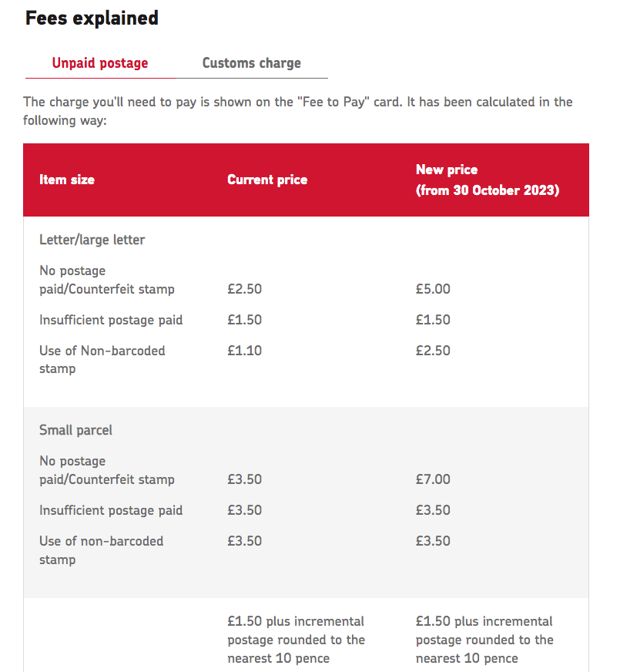Click incremental postage text in Current price column

point(296,640)
